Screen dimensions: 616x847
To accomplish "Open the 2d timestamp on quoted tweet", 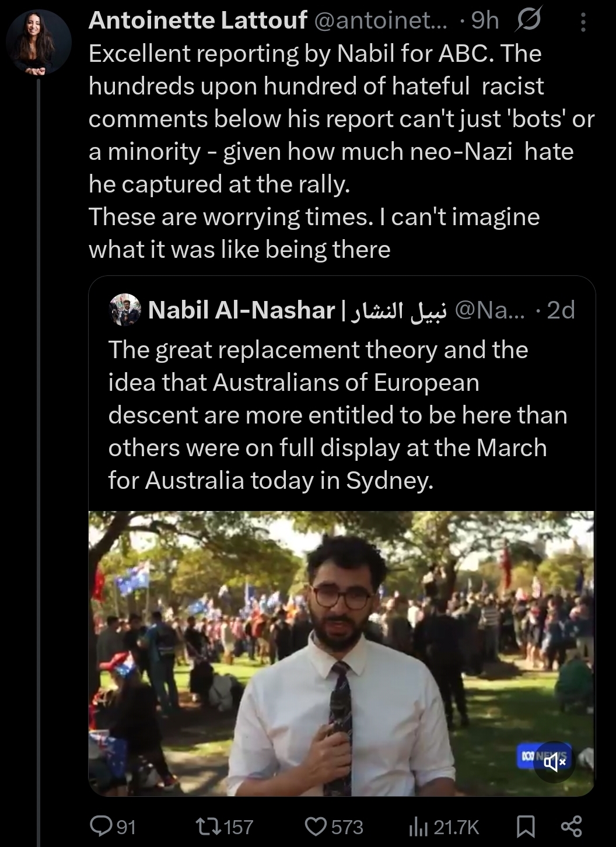I will tap(561, 310).
